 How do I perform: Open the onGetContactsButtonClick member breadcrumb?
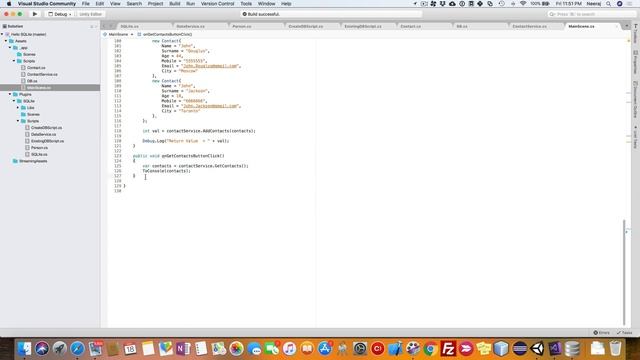[x=164, y=34]
